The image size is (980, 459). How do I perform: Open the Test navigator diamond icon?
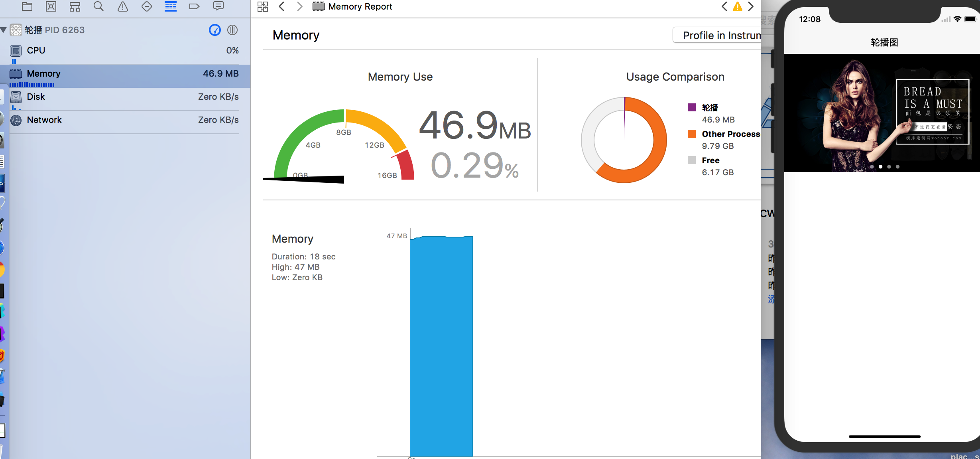(147, 6)
